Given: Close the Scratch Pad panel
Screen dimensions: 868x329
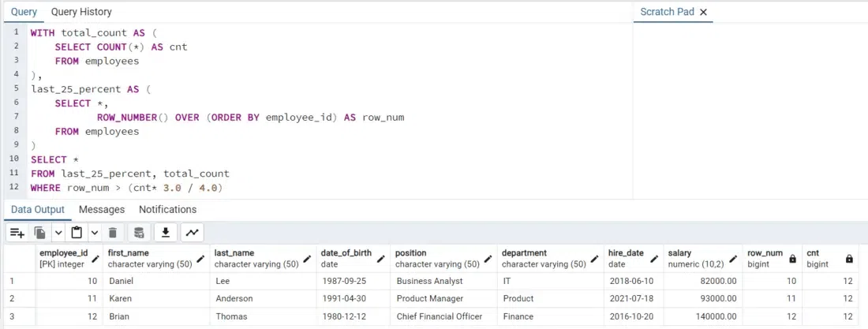Looking at the screenshot, I should pyautogui.click(x=703, y=12).
